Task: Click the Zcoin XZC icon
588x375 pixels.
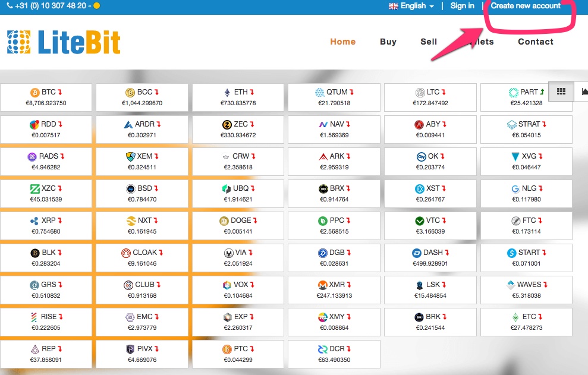Action: 35,188
